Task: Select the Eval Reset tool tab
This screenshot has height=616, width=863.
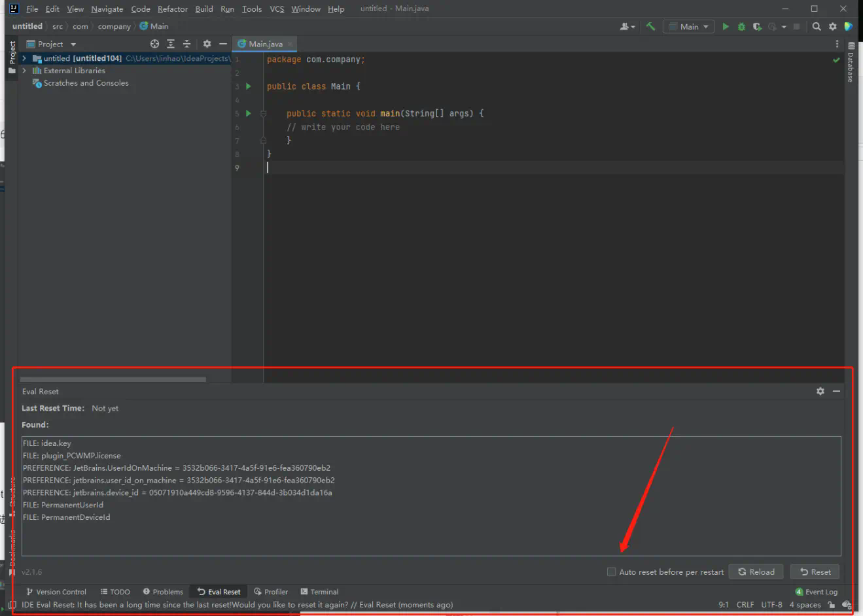Action: pyautogui.click(x=219, y=592)
